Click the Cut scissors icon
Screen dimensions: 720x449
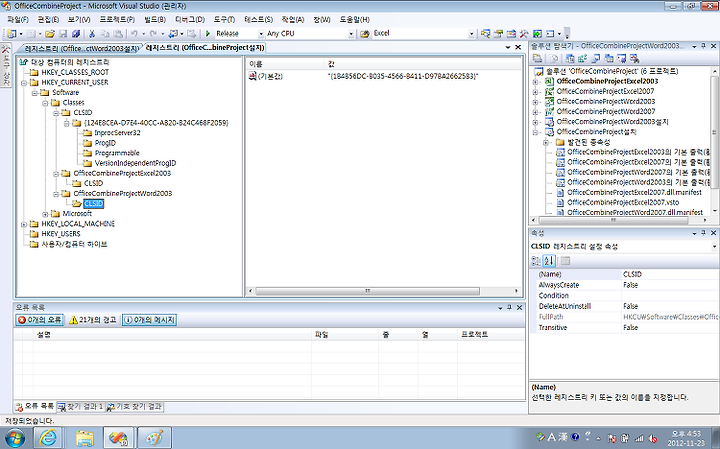tap(92, 34)
